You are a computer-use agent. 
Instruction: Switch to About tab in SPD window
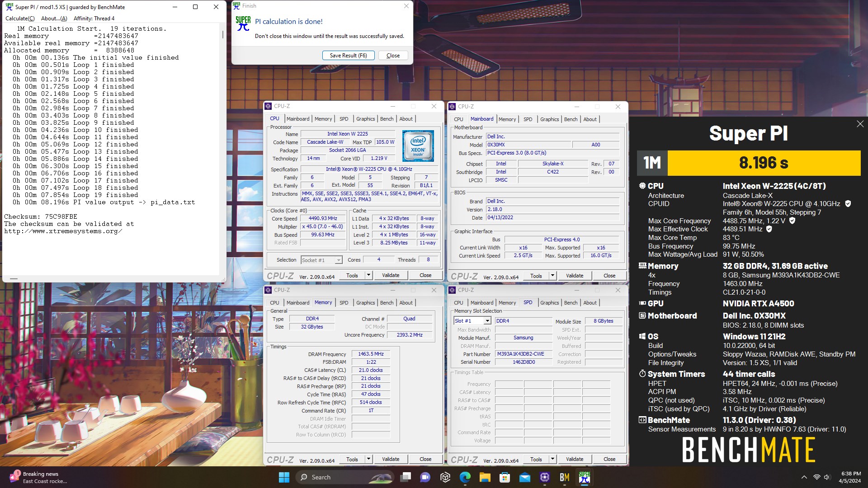tap(590, 303)
